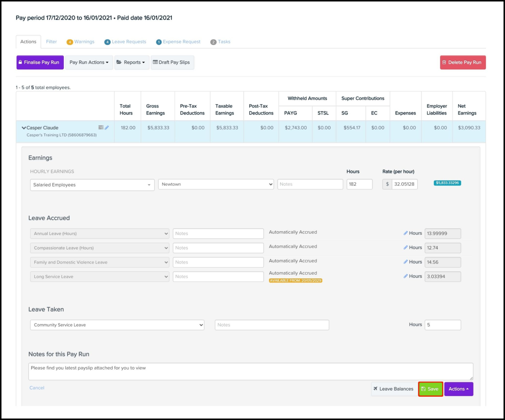The height and width of the screenshot is (420, 505).
Task: Go to the Expense Request tab
Action: [179, 42]
